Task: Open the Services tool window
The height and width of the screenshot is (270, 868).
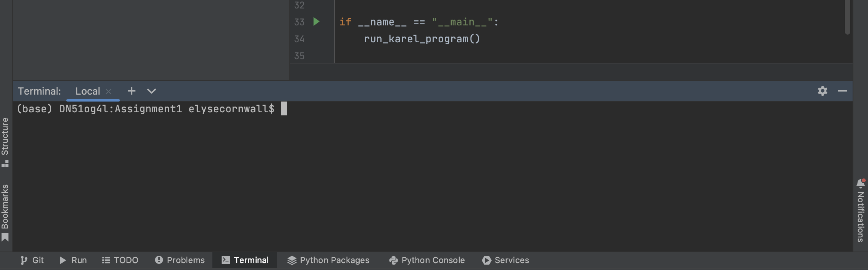Action: pos(505,260)
